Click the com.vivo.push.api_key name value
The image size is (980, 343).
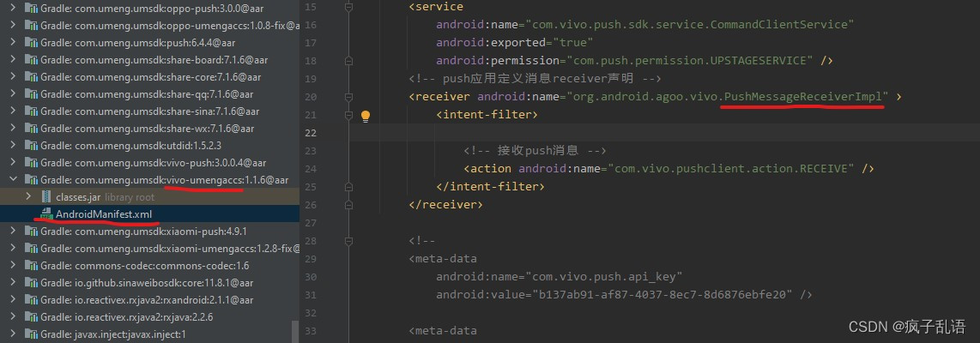click(604, 276)
